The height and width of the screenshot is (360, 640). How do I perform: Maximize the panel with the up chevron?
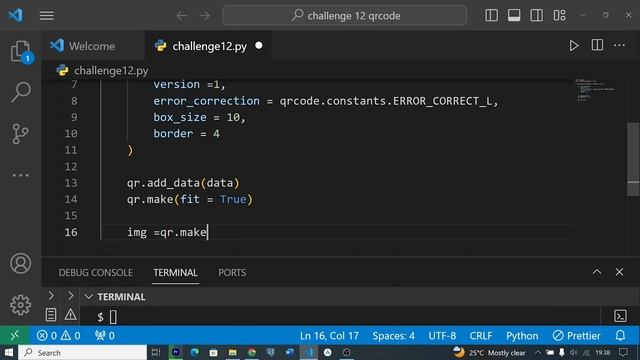(x=597, y=272)
